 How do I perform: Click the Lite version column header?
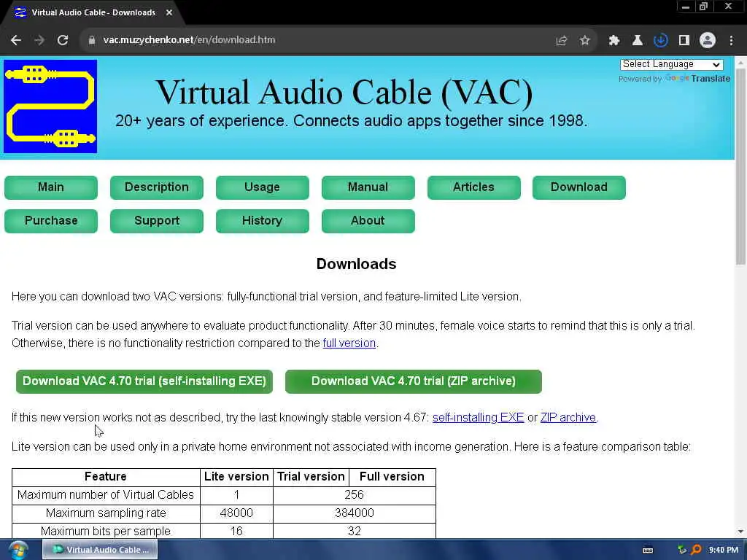pos(236,477)
